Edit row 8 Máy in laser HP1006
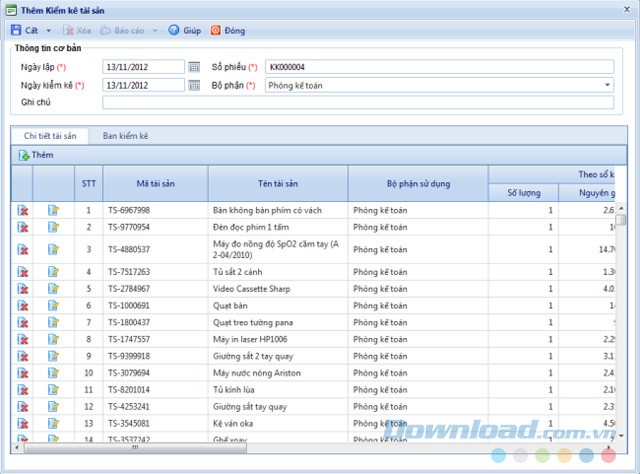The height and width of the screenshot is (474, 640). pyautogui.click(x=54, y=339)
